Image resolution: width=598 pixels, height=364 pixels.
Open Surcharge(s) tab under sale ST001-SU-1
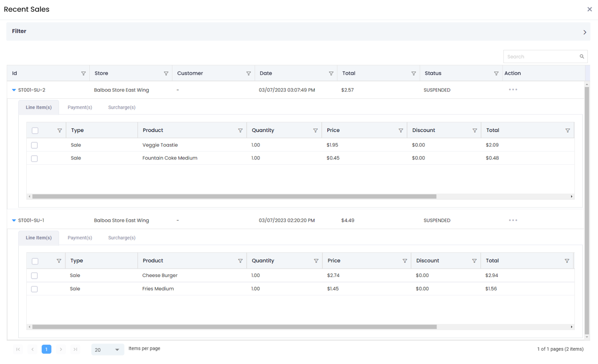pyautogui.click(x=121, y=238)
